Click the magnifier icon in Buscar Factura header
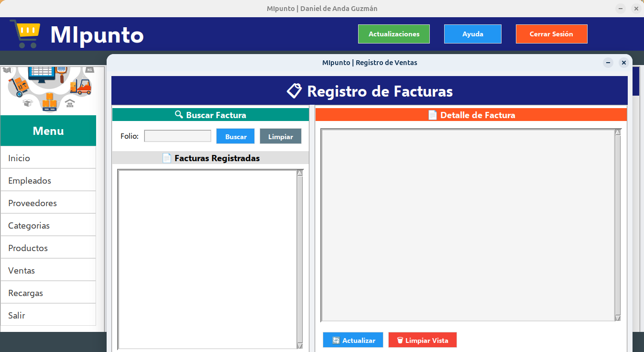This screenshot has width=644, height=352. (179, 115)
